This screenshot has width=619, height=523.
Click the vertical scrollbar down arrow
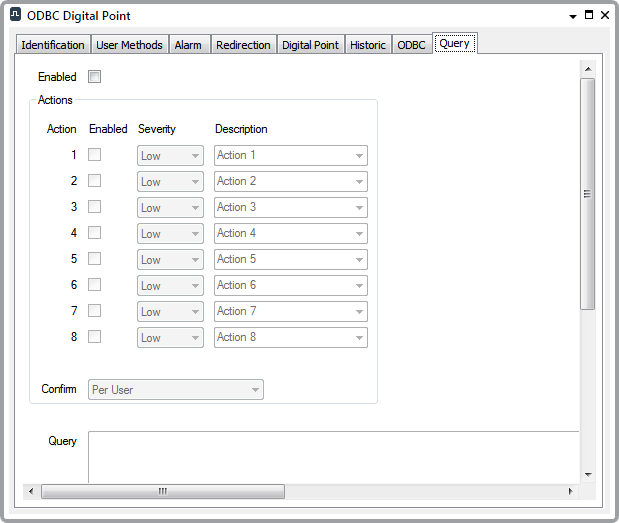(x=588, y=474)
